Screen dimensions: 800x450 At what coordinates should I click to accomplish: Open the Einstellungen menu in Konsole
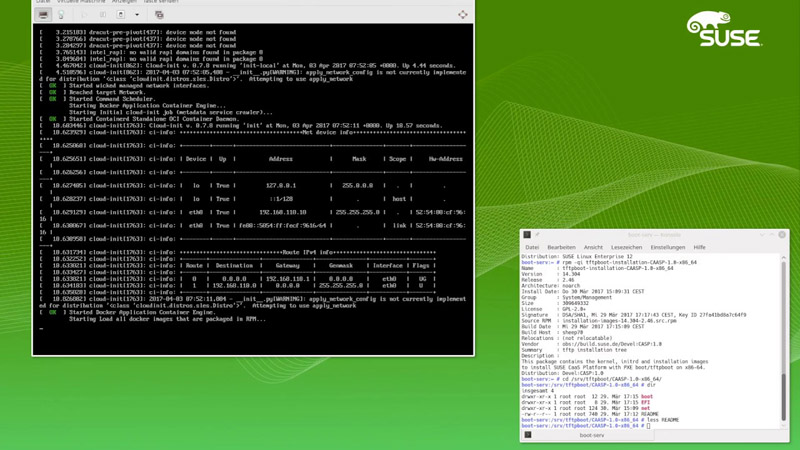(667, 247)
